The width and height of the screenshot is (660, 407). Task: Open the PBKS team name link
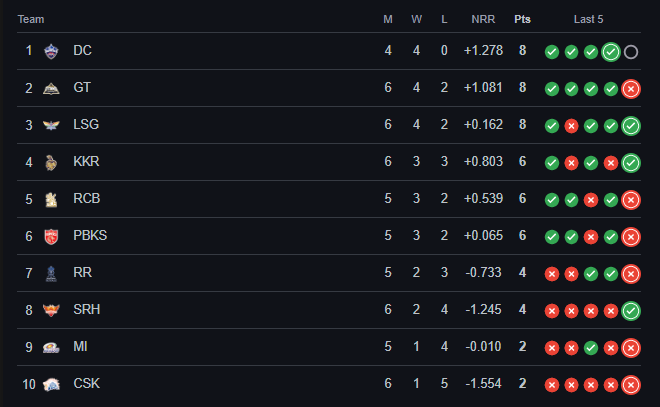coord(90,236)
